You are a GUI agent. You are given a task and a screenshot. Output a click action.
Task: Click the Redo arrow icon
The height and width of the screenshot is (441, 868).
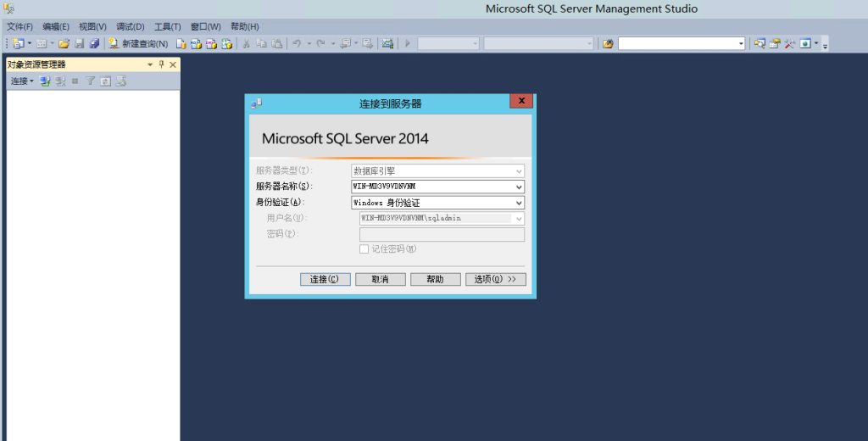(x=321, y=43)
